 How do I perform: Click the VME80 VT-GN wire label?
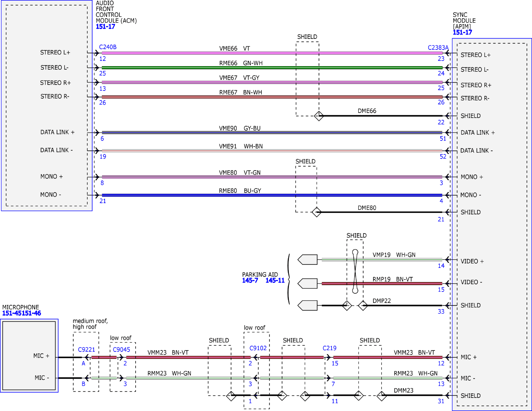240,172
